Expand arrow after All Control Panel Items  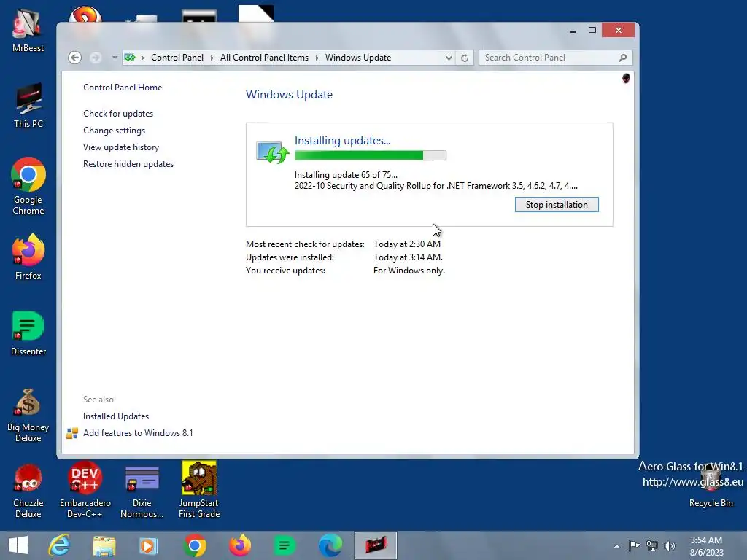(x=317, y=58)
